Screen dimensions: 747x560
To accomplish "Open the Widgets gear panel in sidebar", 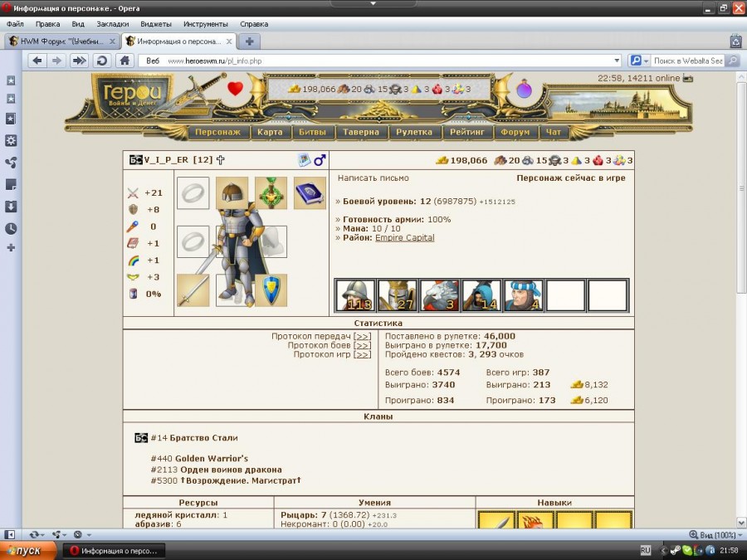I will point(11,140).
